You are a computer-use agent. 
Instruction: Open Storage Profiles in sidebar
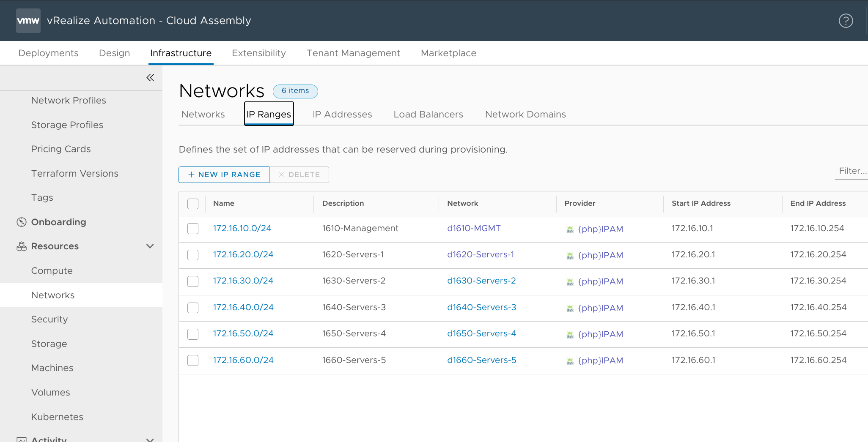(67, 125)
